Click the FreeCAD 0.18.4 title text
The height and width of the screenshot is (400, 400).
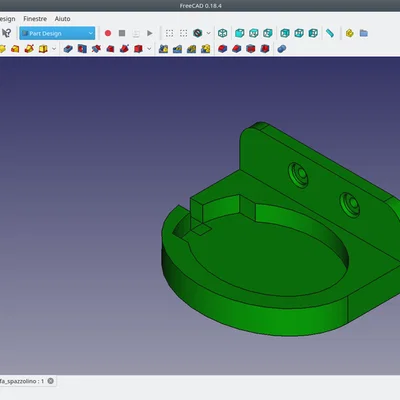(x=200, y=6)
